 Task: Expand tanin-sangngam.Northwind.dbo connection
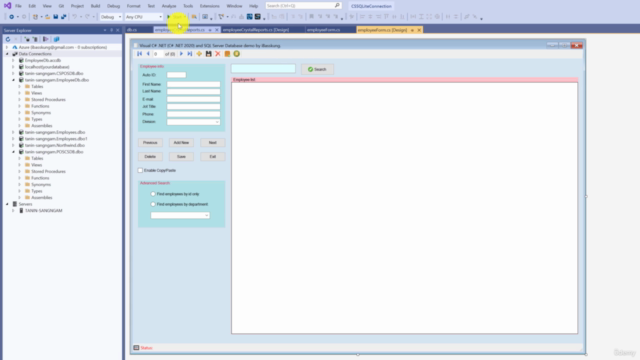(x=13, y=145)
